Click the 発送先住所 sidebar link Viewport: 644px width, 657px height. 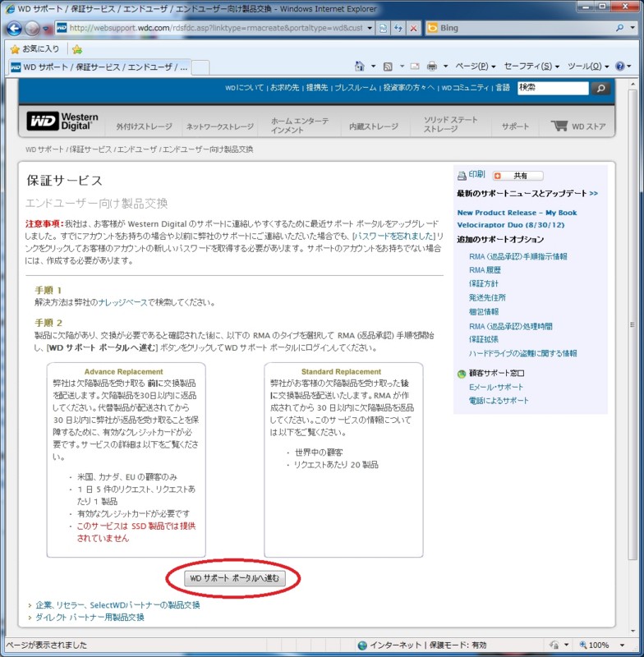487,298
